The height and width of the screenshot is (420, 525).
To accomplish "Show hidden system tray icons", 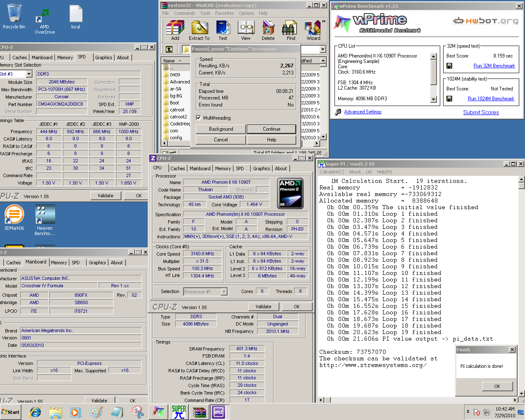I will point(468,412).
